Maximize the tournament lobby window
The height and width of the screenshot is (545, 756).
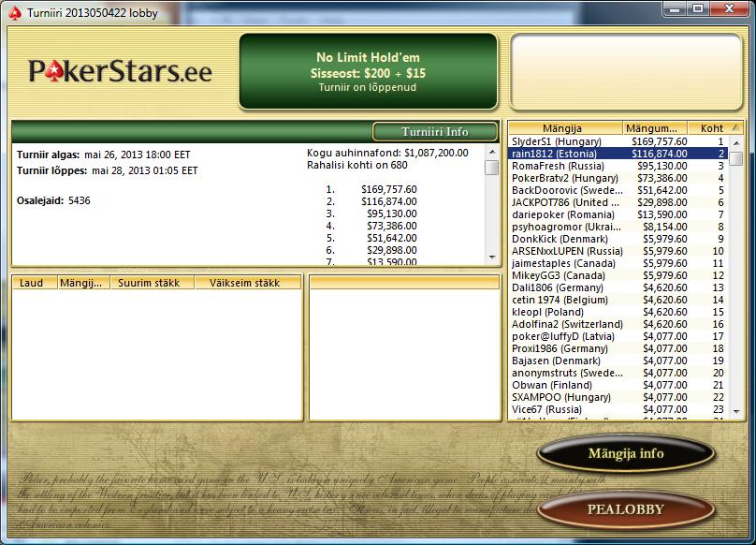tap(698, 8)
